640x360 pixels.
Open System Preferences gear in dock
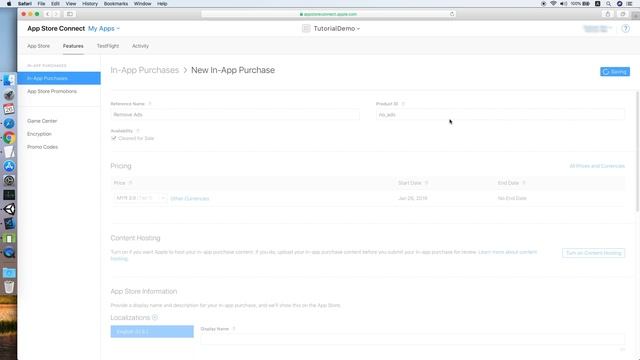click(x=9, y=180)
